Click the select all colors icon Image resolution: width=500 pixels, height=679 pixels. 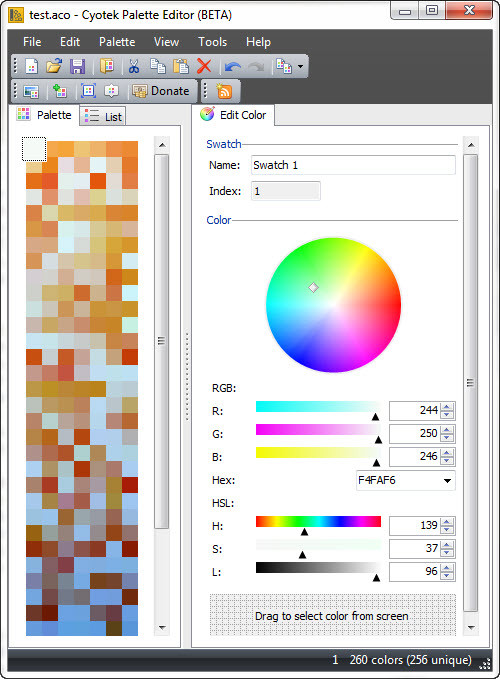[x=88, y=91]
